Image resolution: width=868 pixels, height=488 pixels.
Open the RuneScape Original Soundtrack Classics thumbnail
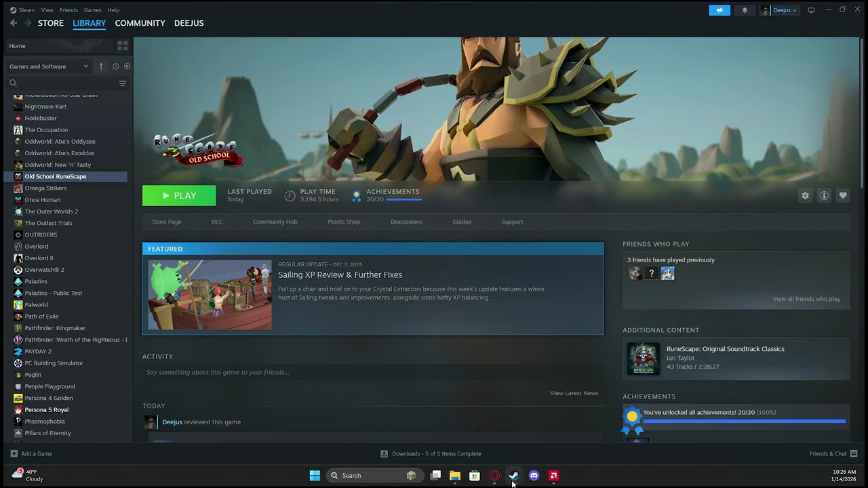(x=643, y=359)
